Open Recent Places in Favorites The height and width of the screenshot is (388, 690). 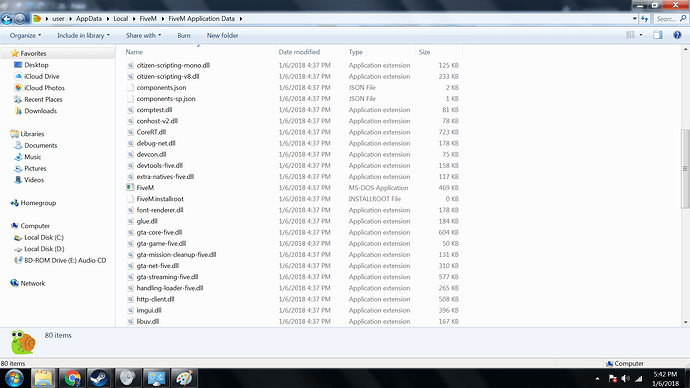(43, 99)
